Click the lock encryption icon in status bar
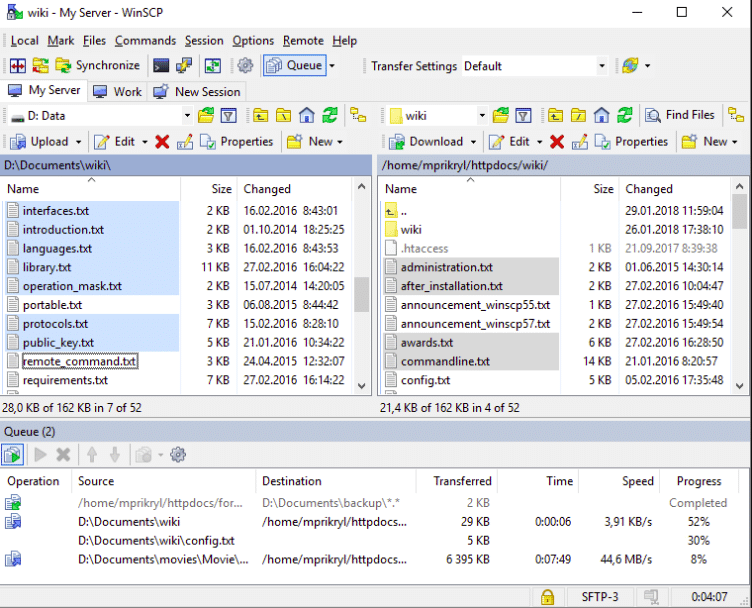752x608 pixels. tap(547, 597)
